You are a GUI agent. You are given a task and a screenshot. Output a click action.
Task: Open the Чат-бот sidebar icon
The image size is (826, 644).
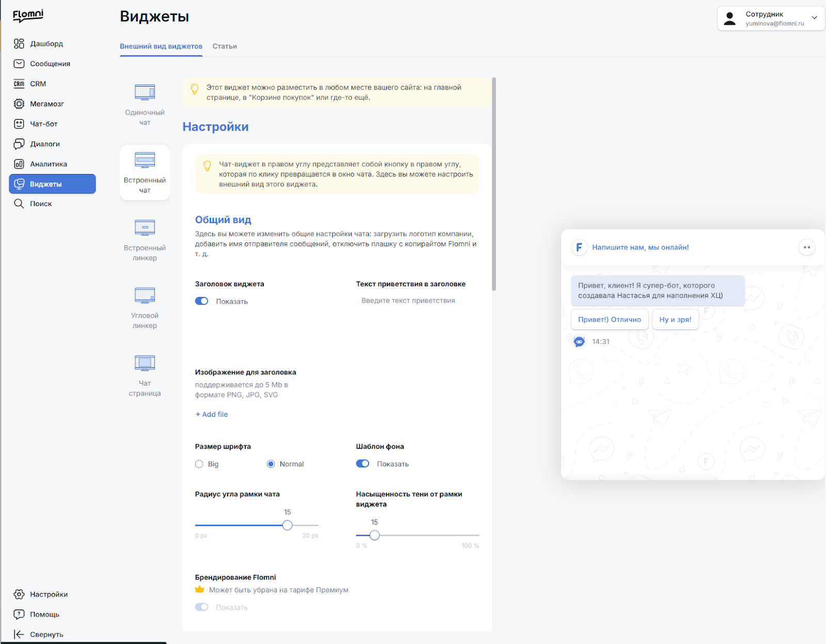[19, 124]
